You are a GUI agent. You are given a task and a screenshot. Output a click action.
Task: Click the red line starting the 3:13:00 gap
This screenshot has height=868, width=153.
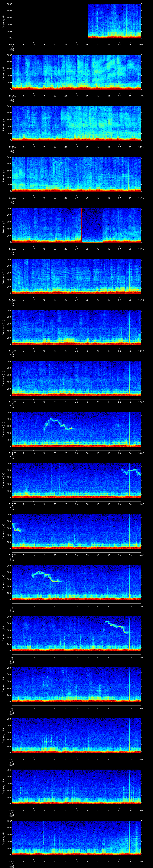(81, 225)
